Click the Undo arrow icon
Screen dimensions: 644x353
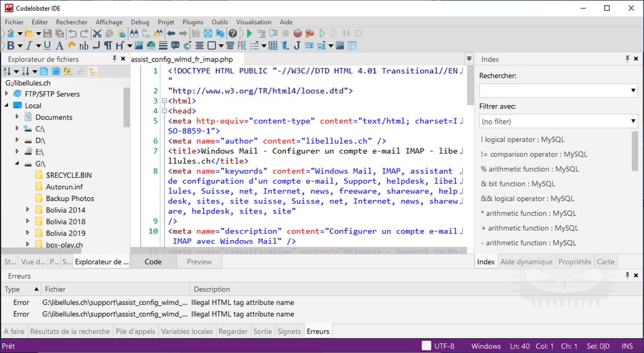[x=73, y=34]
